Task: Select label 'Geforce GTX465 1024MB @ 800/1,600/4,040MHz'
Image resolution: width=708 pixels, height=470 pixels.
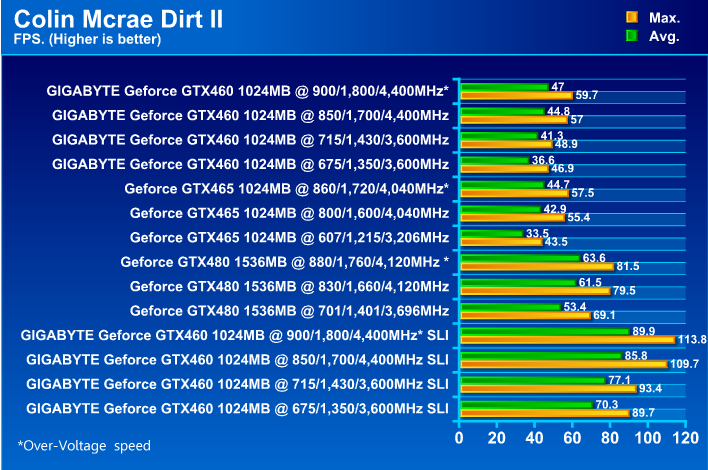Action: pos(289,213)
